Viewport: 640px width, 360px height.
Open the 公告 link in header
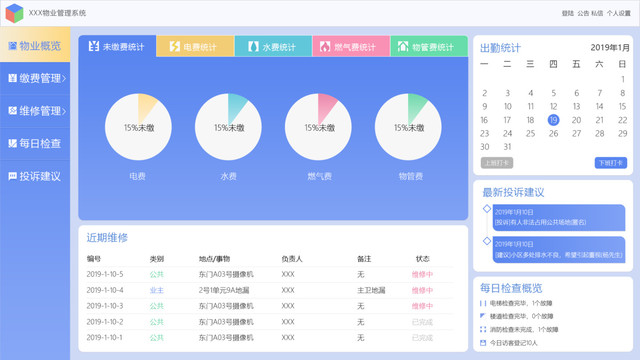coord(583,13)
